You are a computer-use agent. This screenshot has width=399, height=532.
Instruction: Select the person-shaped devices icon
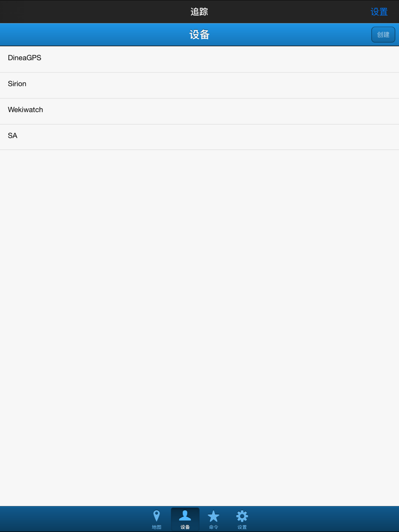pyautogui.click(x=185, y=516)
